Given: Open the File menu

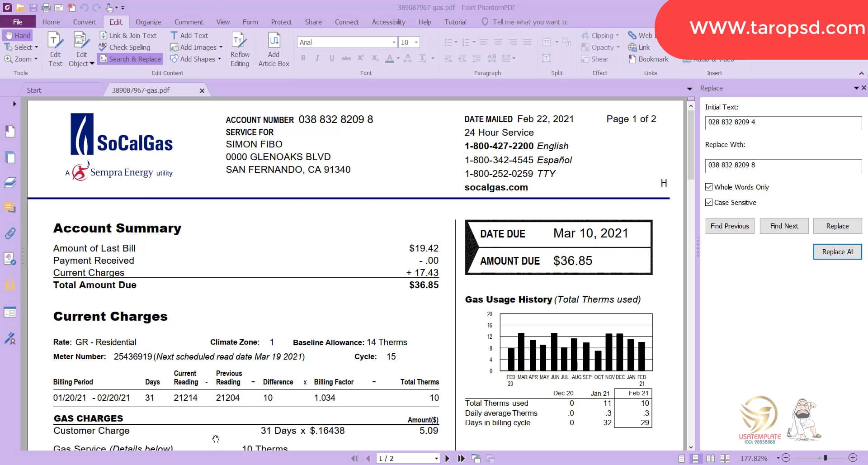Looking at the screenshot, I should 18,22.
